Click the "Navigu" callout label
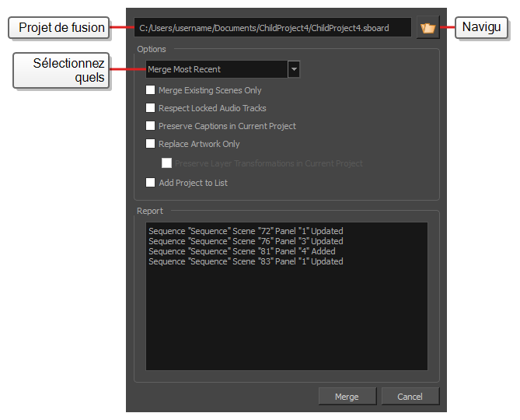The height and width of the screenshot is (420, 520). pos(482,28)
